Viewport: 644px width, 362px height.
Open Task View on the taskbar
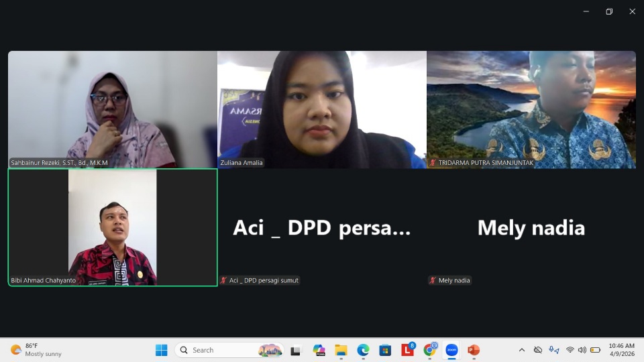coord(296,350)
